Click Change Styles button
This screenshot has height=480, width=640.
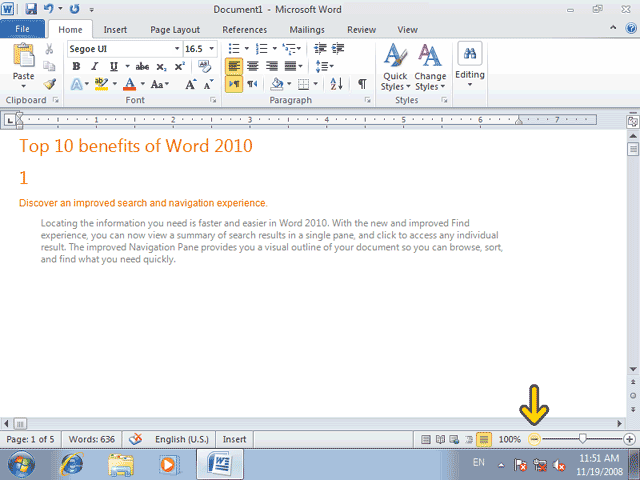click(430, 67)
